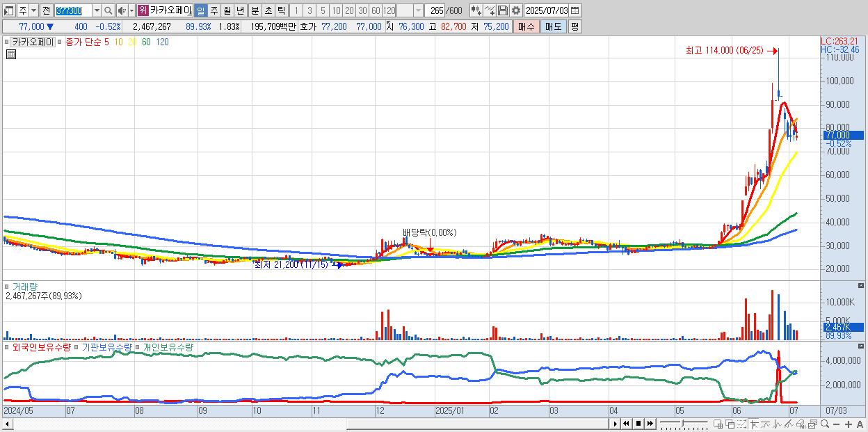Click the stacked chart windows icon at bottom
868x432 pixels.
(813, 424)
